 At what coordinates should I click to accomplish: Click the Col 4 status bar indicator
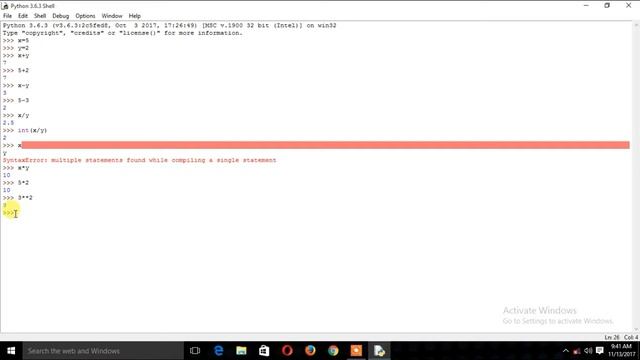pyautogui.click(x=631, y=338)
